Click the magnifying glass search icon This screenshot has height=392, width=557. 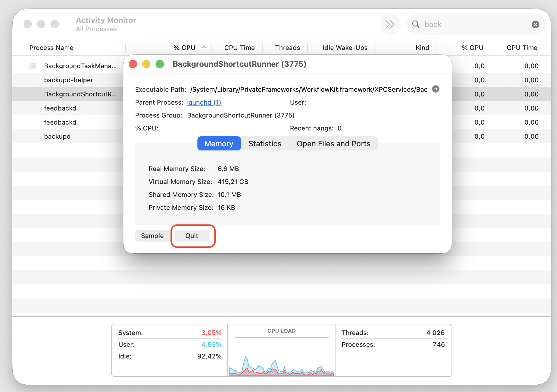[416, 24]
